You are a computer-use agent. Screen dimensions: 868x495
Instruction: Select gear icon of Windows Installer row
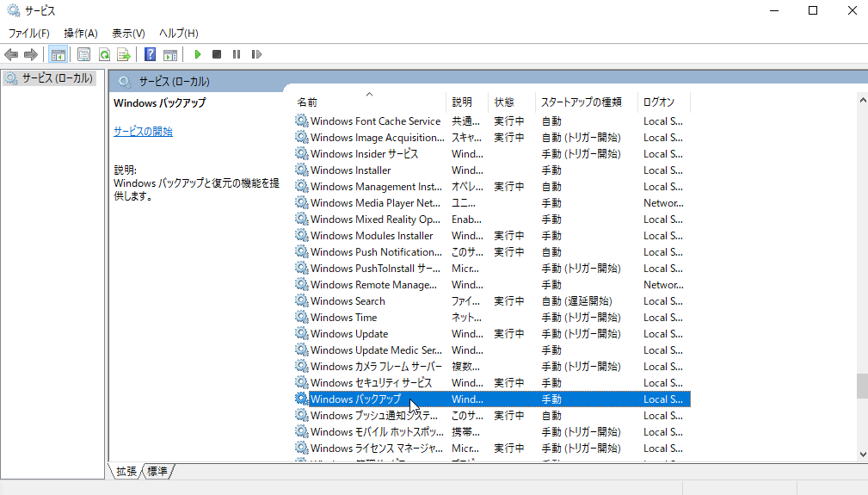(301, 170)
